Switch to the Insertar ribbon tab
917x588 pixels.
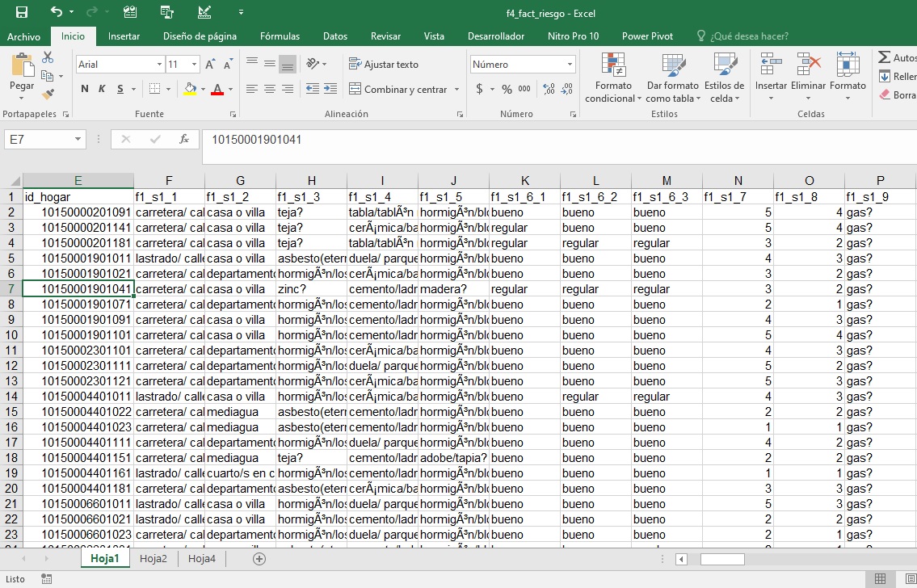coord(124,36)
